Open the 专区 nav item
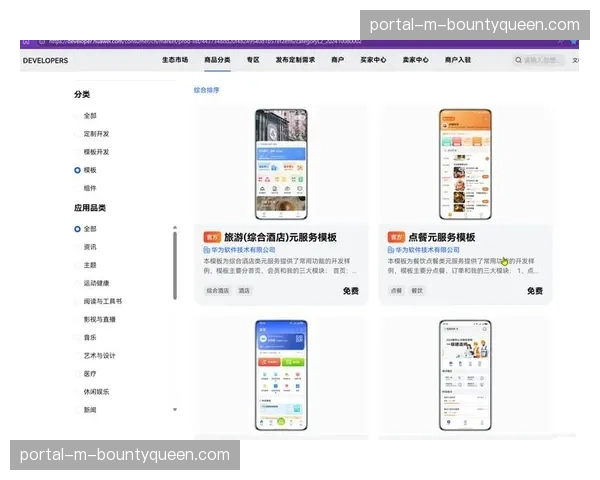Image resolution: width=600 pixels, height=480 pixels. 253,60
